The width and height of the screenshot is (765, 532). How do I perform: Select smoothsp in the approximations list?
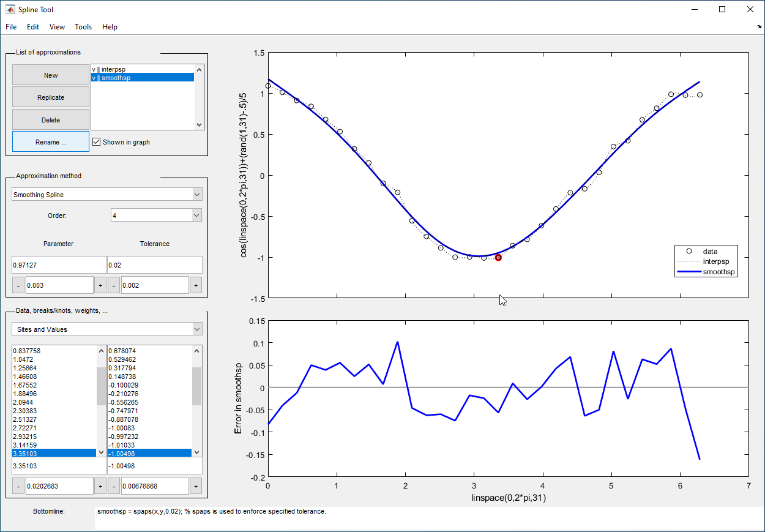tap(116, 78)
